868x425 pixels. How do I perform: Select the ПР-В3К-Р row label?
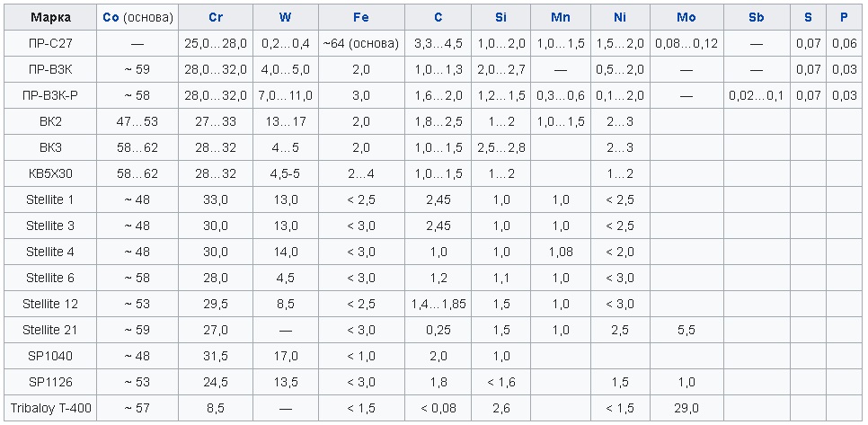click(x=51, y=95)
